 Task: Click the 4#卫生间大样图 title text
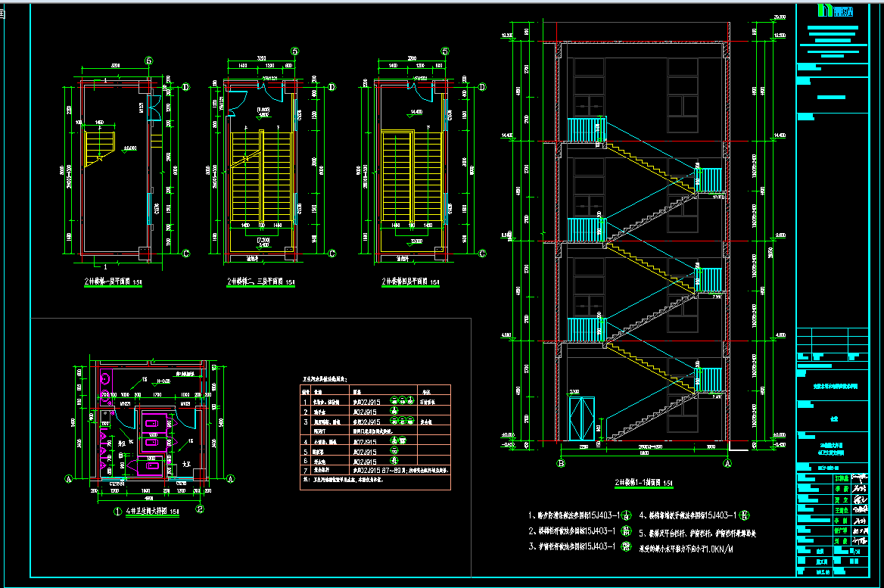point(152,511)
